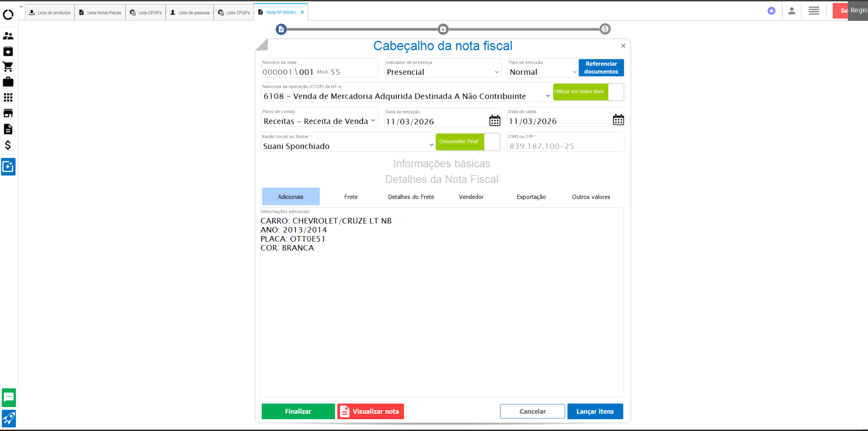
Task: Open the briefcase icon in the sidebar
Action: point(8,82)
